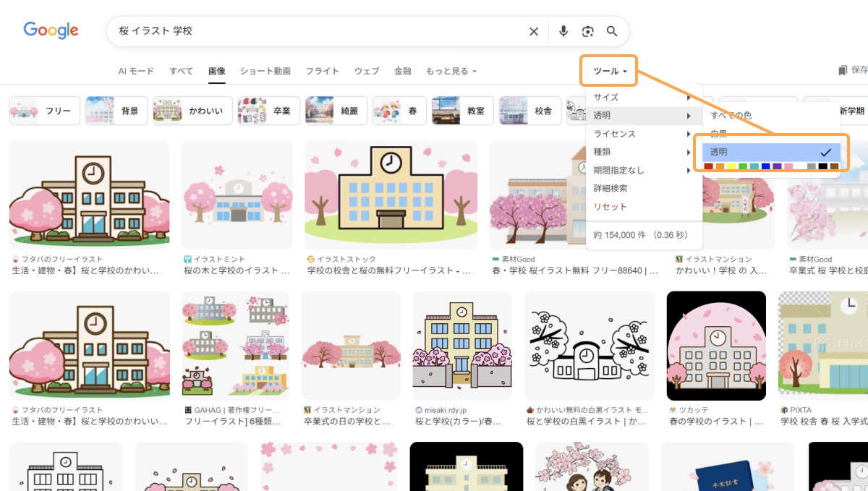Switch to the ショート動画 tab
The height and width of the screenshot is (491, 868).
265,71
